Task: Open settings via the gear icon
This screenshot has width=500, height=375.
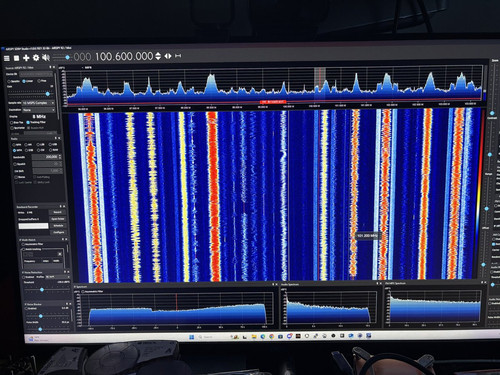Action: pyautogui.click(x=36, y=58)
